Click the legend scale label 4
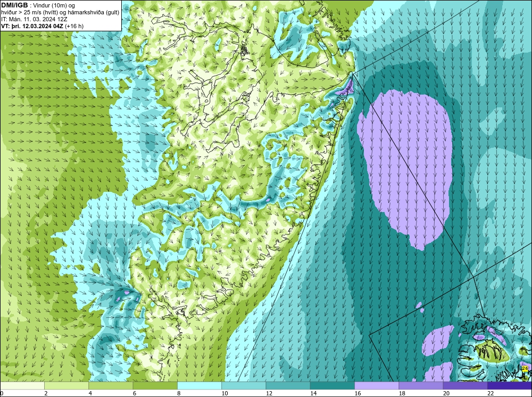 pyautogui.click(x=90, y=393)
